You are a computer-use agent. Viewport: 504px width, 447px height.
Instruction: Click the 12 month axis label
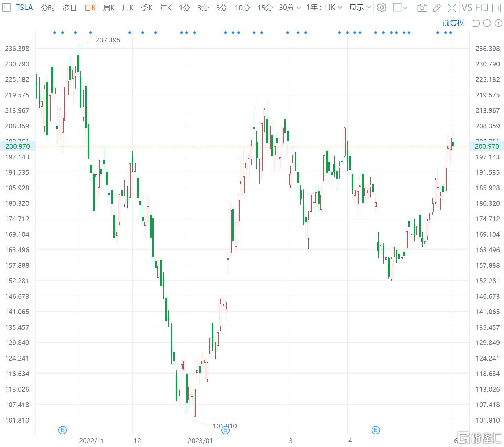[x=137, y=441]
